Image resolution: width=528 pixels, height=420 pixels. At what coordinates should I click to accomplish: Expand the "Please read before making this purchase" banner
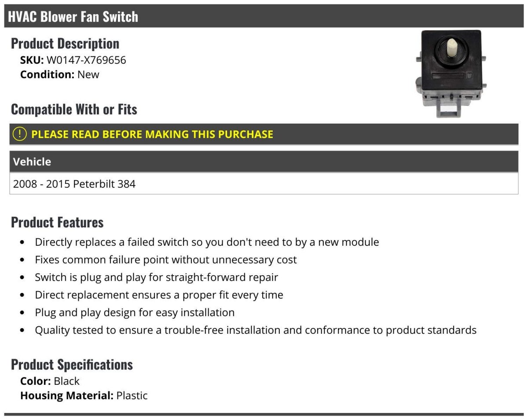click(152, 134)
